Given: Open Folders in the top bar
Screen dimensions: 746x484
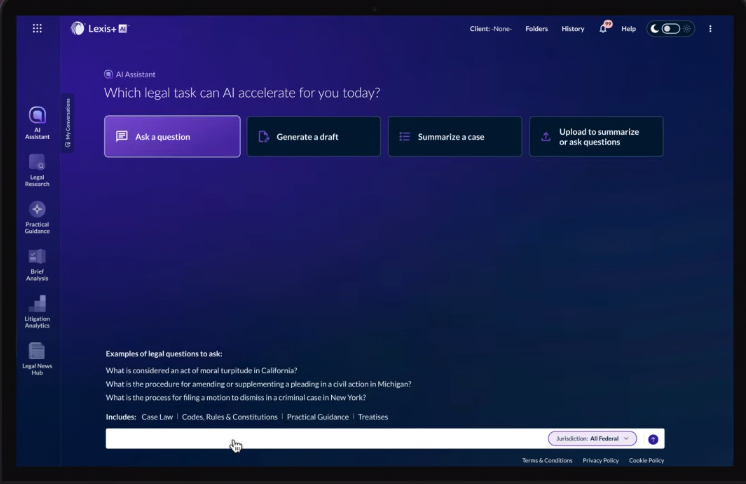Looking at the screenshot, I should pyautogui.click(x=537, y=29).
